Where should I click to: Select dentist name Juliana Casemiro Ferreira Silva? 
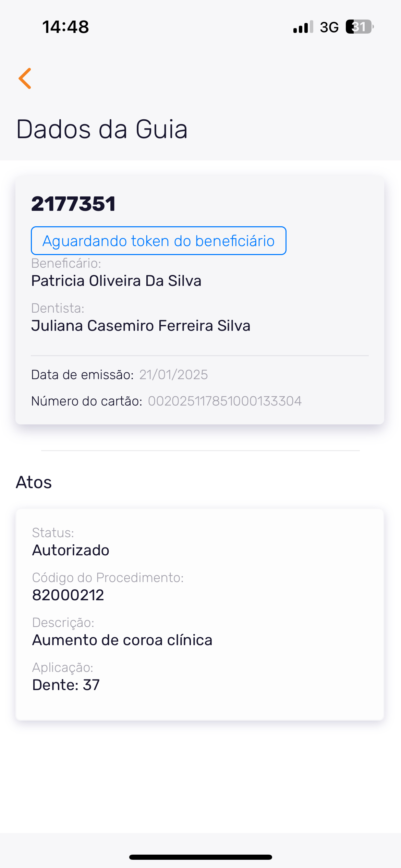(141, 326)
